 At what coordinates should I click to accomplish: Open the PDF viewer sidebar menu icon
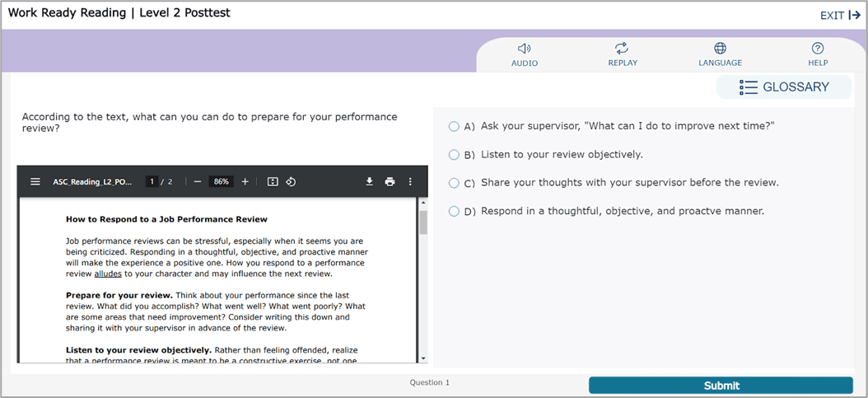[35, 181]
